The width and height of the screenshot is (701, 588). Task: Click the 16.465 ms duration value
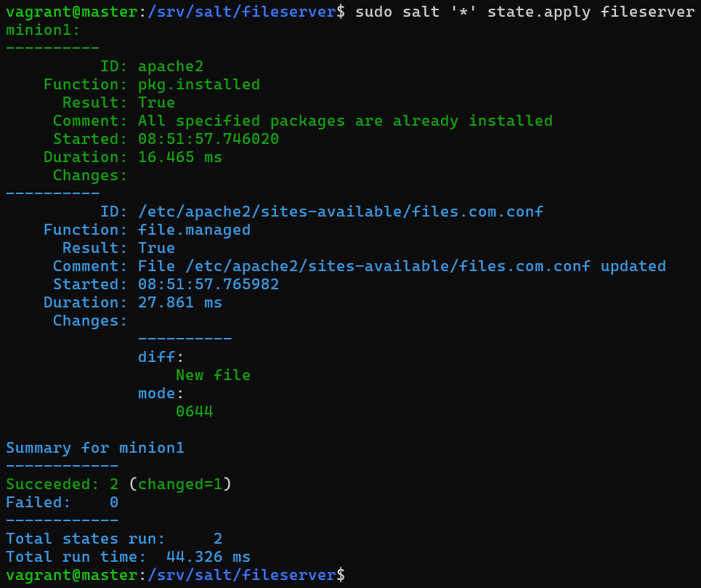click(180, 157)
